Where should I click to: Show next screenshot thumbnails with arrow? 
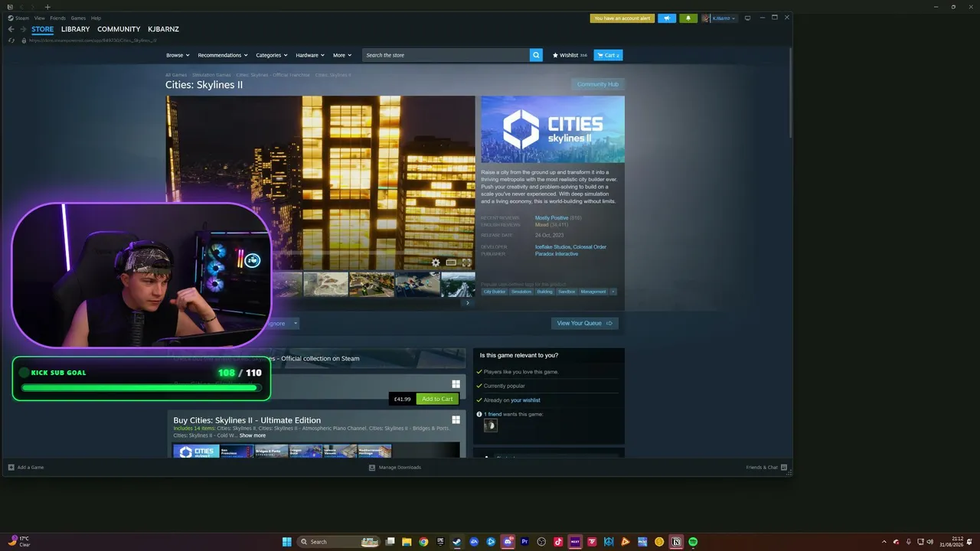[x=468, y=303]
